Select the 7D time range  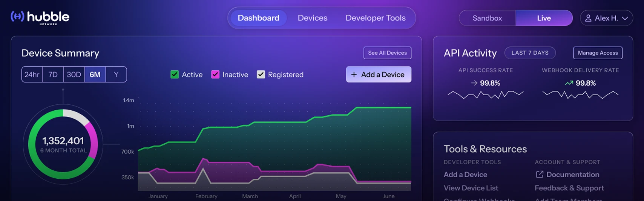point(53,74)
